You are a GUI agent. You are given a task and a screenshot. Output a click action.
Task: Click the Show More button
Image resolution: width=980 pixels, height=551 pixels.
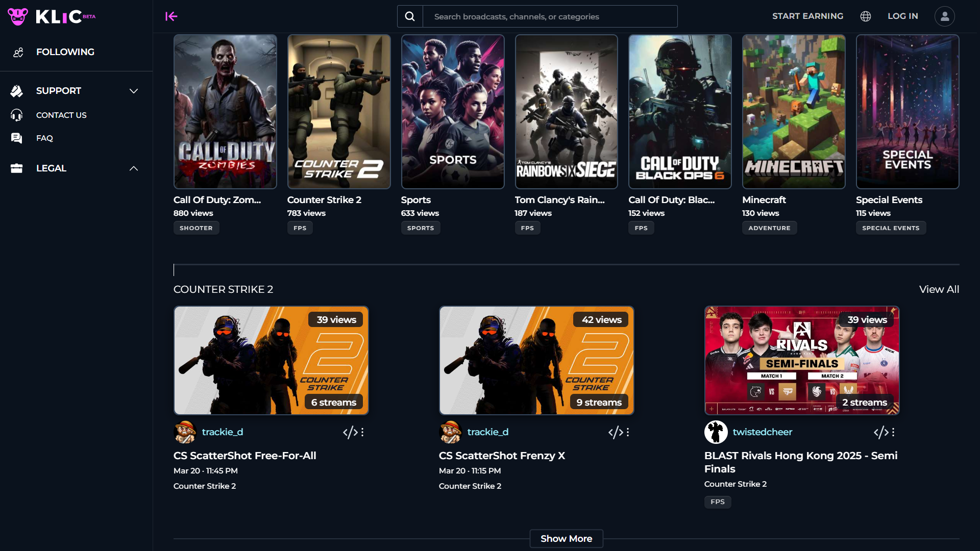[567, 539]
